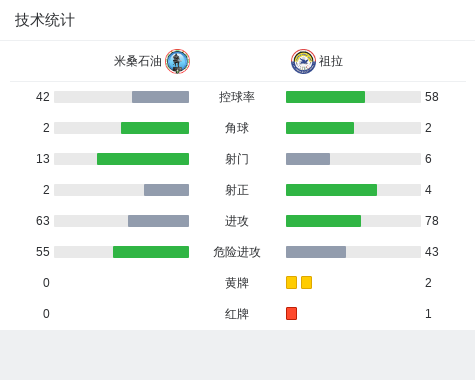Click 祖拉's green 控球率 possession bar
The height and width of the screenshot is (380, 475).
pos(325,97)
